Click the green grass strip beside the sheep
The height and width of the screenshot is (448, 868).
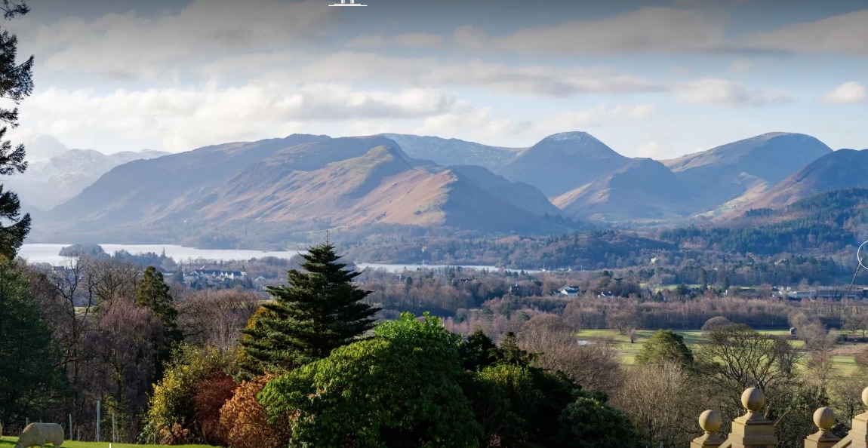coord(113,444)
